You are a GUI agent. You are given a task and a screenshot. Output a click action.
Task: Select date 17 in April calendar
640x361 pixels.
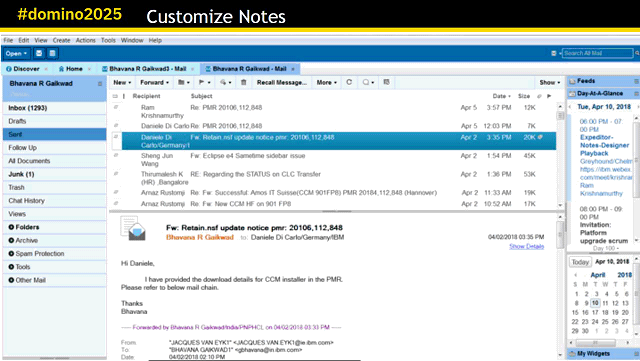tap(595, 312)
